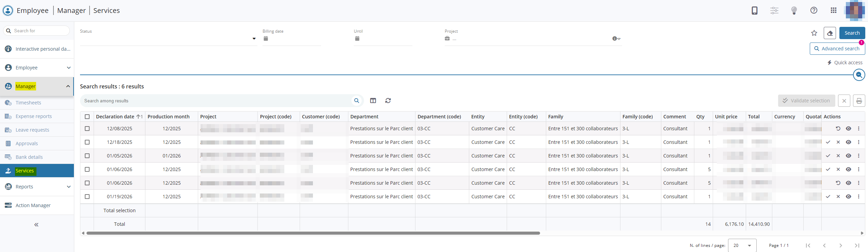Image resolution: width=868 pixels, height=252 pixels.
Task: Check the select-all checkbox in table header
Action: coord(87,117)
